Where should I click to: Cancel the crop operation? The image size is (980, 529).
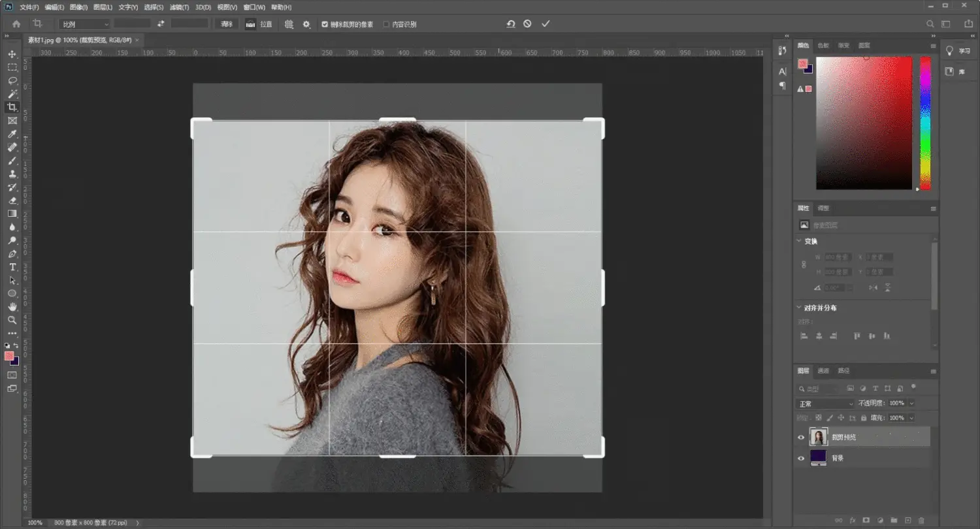coord(527,24)
